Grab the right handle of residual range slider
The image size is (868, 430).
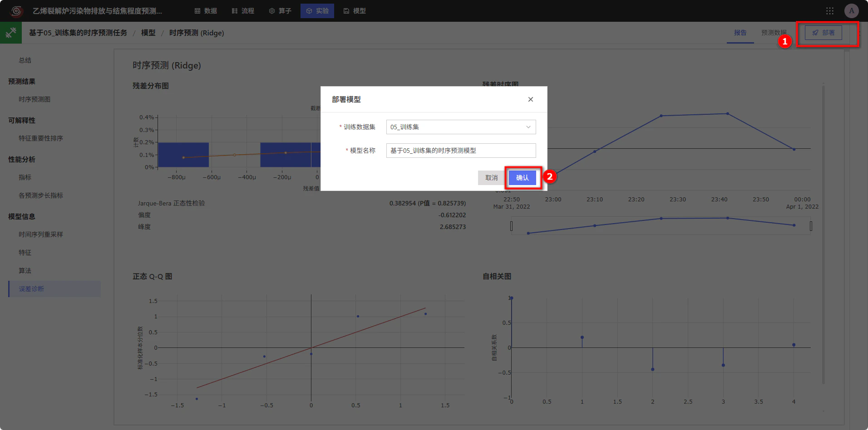[811, 226]
